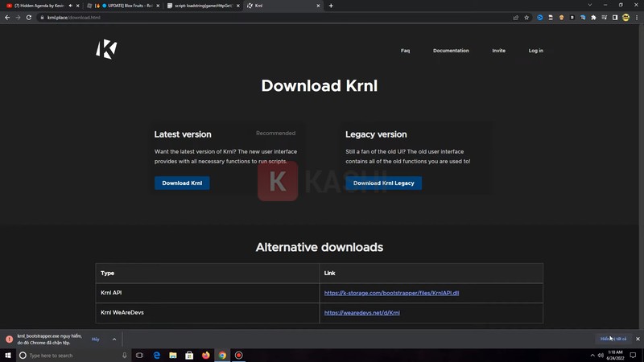Image resolution: width=644 pixels, height=362 pixels.
Task: Click Chrome icon in taskbar
Action: click(x=222, y=356)
